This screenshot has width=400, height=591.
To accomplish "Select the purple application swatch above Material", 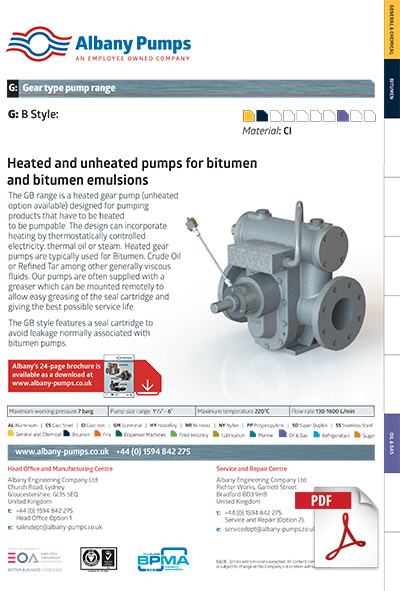I will [343, 116].
